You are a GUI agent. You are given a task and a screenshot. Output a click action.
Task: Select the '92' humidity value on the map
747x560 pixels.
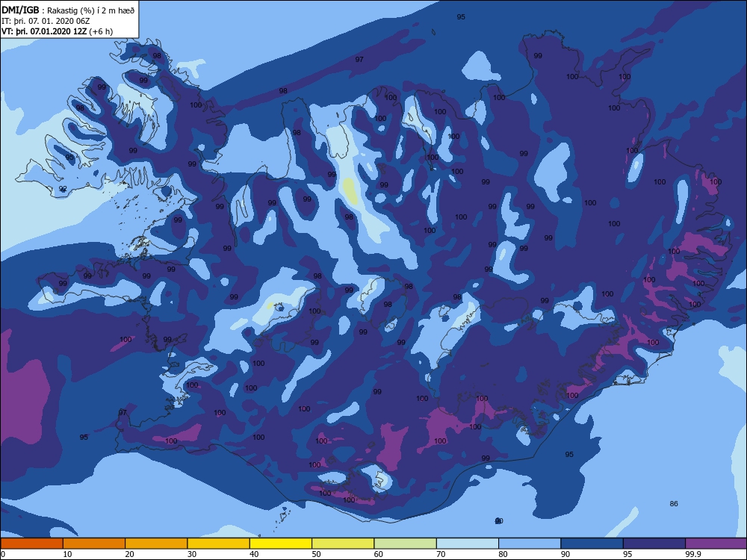[63, 189]
